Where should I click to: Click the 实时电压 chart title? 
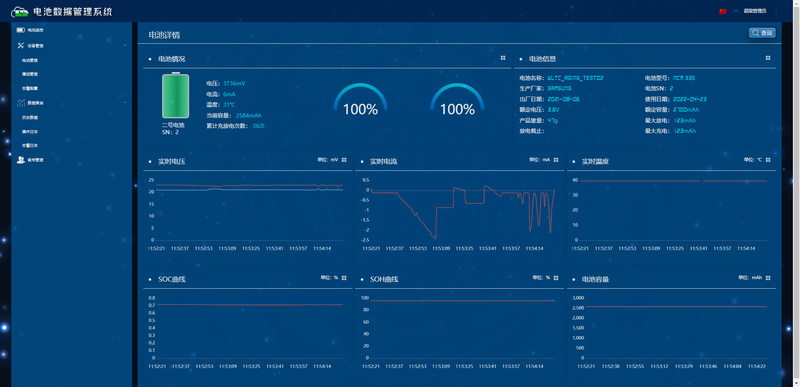171,162
